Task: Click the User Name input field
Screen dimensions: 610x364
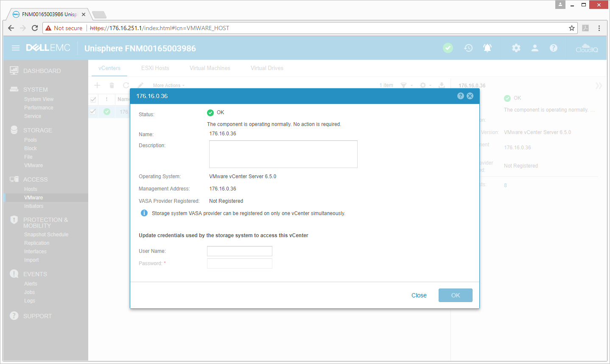Action: [240, 251]
